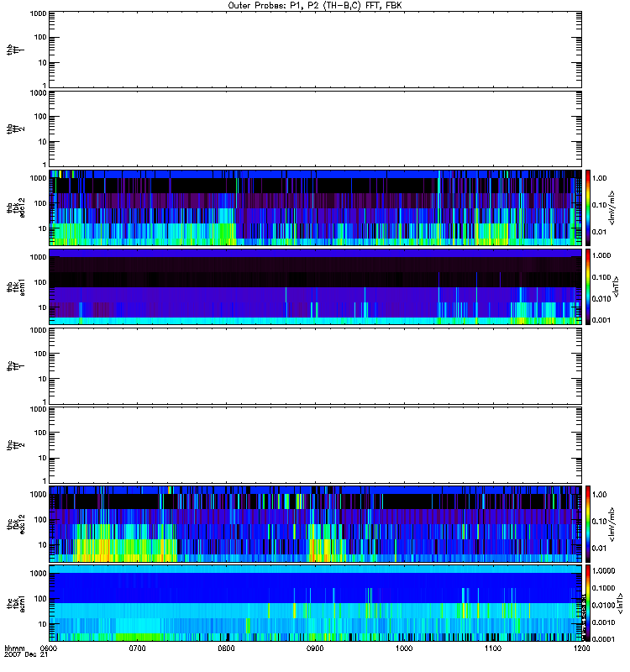The height and width of the screenshot is (672, 630).
Task: Click the 1100 time axis label
Action: 492,648
